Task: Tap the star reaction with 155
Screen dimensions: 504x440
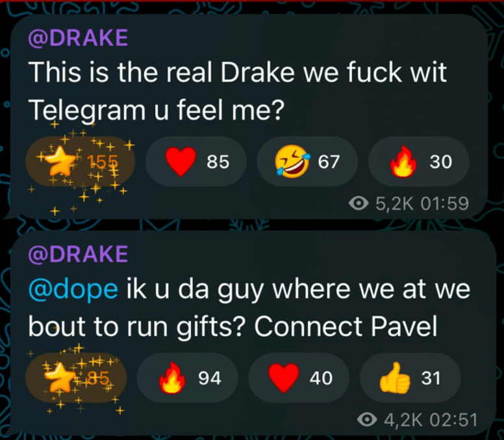Action: [80, 161]
